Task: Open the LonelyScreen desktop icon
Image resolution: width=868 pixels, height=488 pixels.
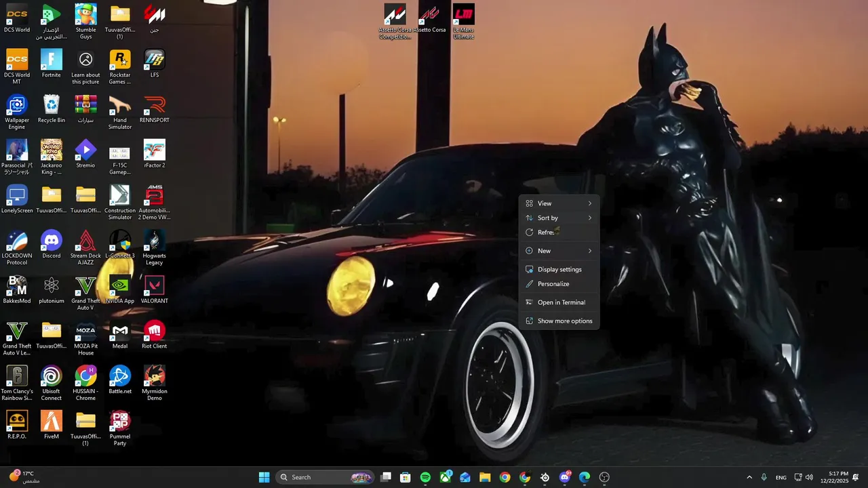Action: pyautogui.click(x=17, y=199)
